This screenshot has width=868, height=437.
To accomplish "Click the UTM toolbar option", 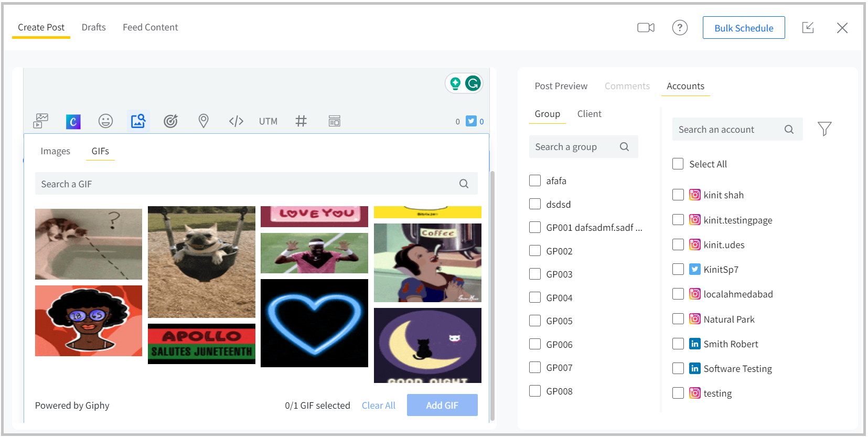I will click(268, 121).
